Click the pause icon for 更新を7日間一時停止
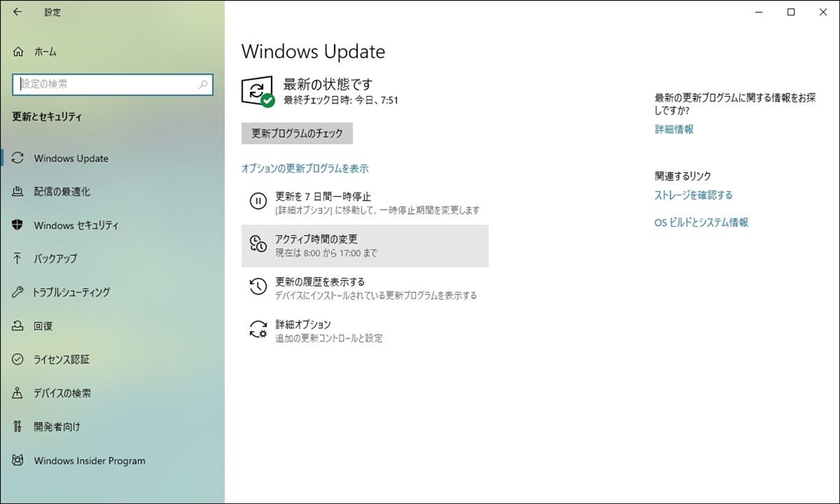 [x=258, y=201]
